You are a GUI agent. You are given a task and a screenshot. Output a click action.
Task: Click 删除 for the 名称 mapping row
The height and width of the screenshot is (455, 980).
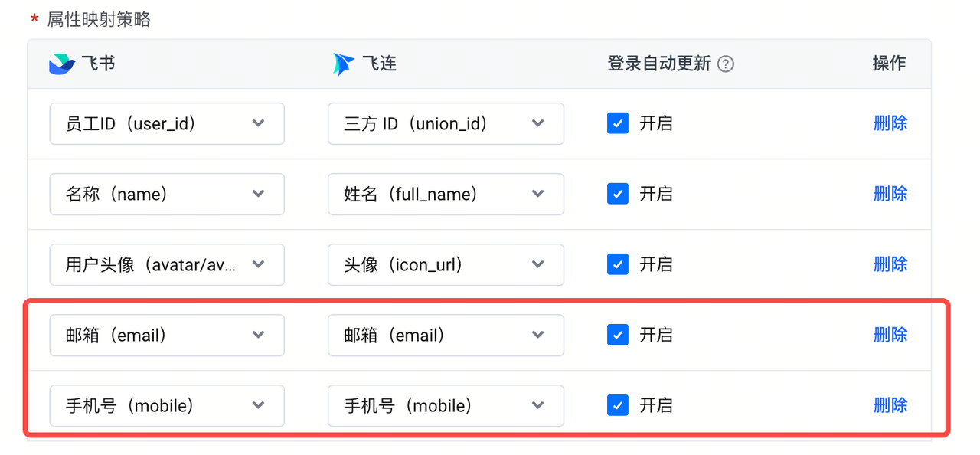[x=890, y=194]
